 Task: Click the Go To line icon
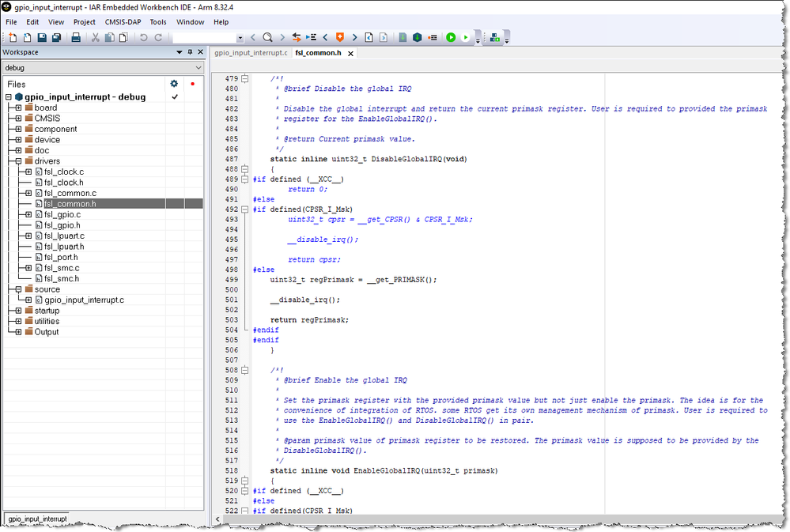click(x=311, y=37)
